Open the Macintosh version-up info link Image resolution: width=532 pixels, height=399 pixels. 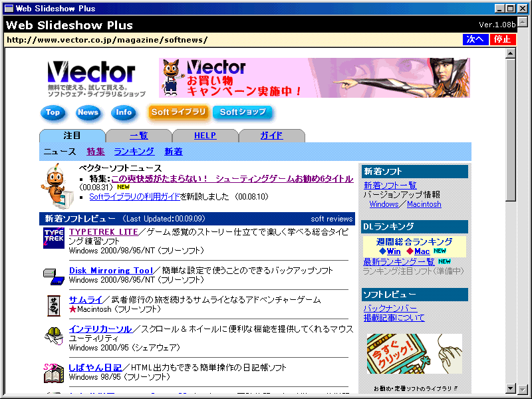tap(424, 204)
